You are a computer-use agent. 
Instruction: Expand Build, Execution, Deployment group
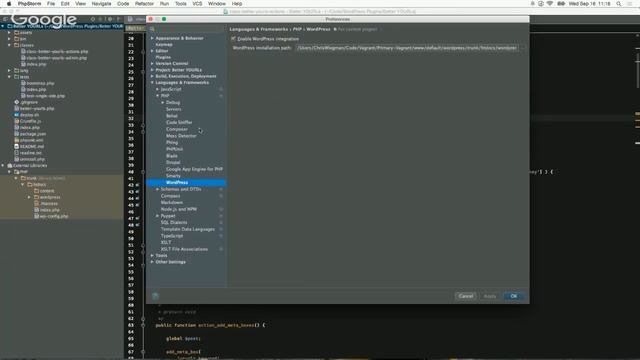152,76
